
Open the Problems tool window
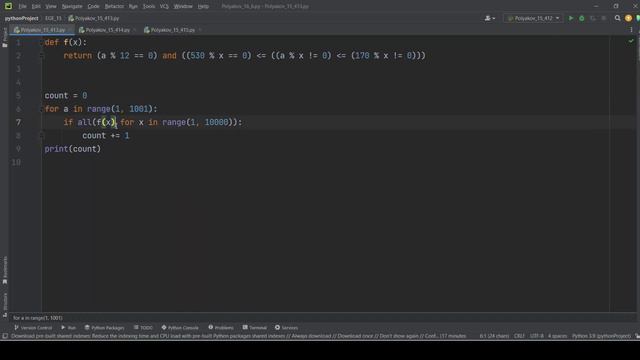pos(221,328)
